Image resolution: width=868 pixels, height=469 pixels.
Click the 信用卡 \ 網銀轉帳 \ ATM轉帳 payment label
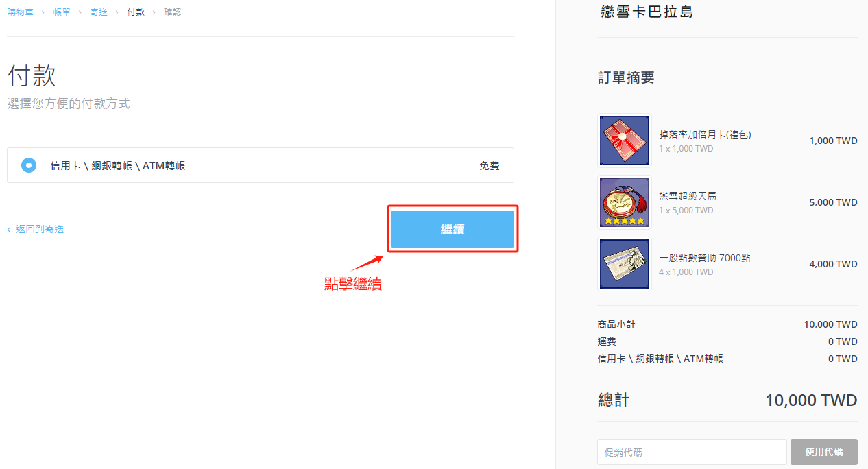coord(118,165)
